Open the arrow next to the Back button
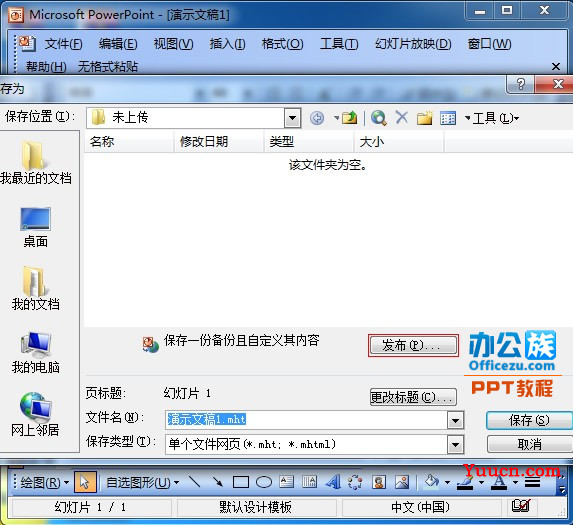Screen dimensions: 573x525 click(336, 118)
